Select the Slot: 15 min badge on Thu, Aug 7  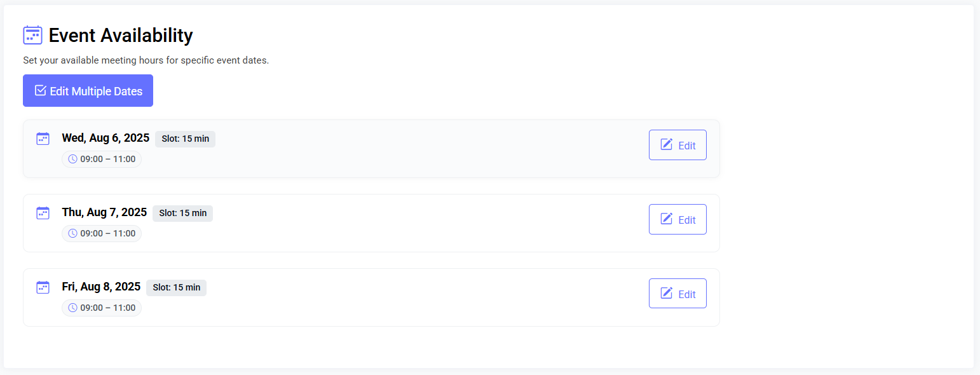182,213
